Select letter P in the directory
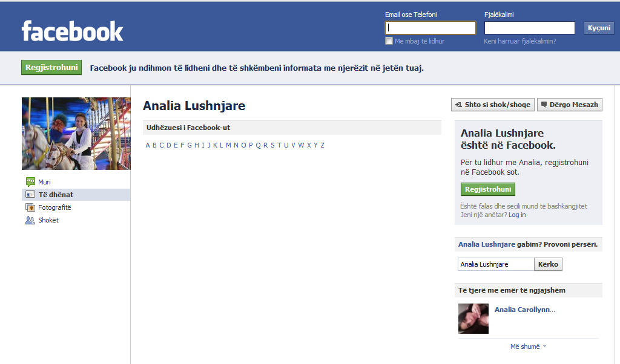 (251, 145)
